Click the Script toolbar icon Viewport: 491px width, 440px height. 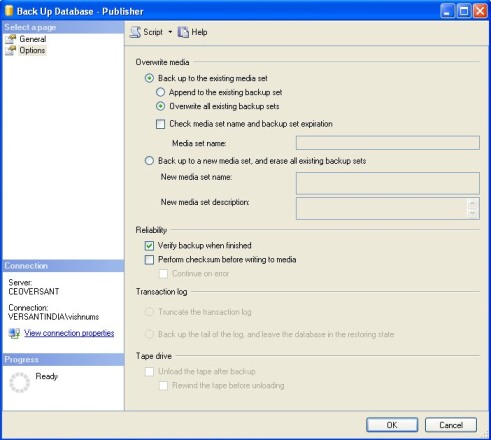(x=135, y=32)
